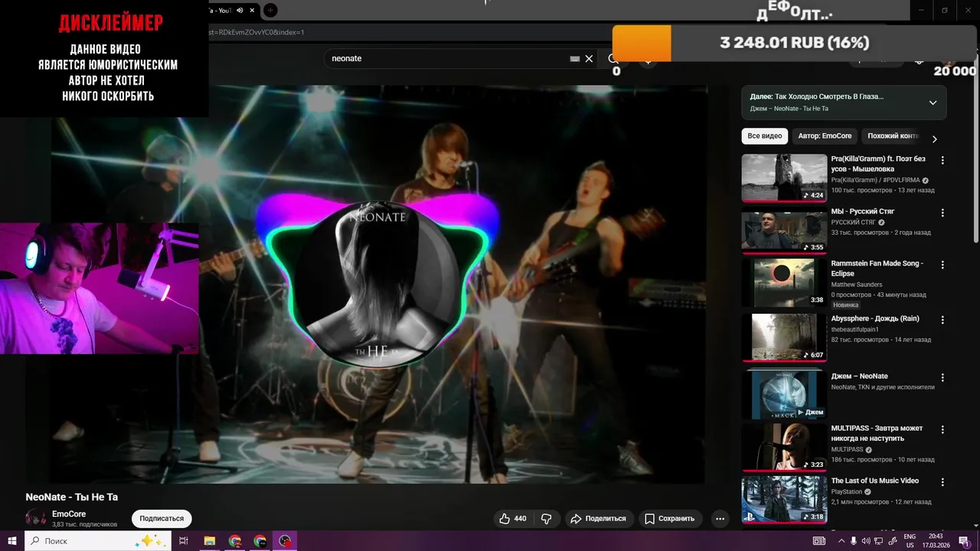
Task: Click the 'РУССКИЙ СТЯГ' channel name
Action: [853, 222]
